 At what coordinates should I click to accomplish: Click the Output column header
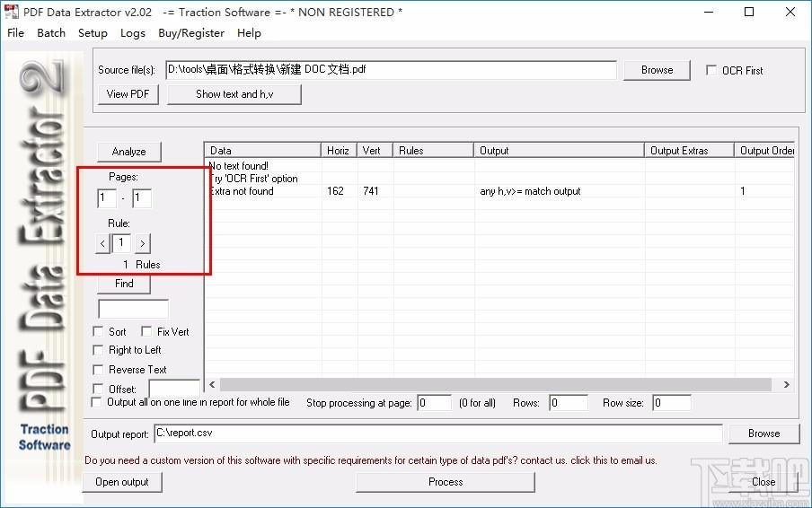[x=559, y=151]
